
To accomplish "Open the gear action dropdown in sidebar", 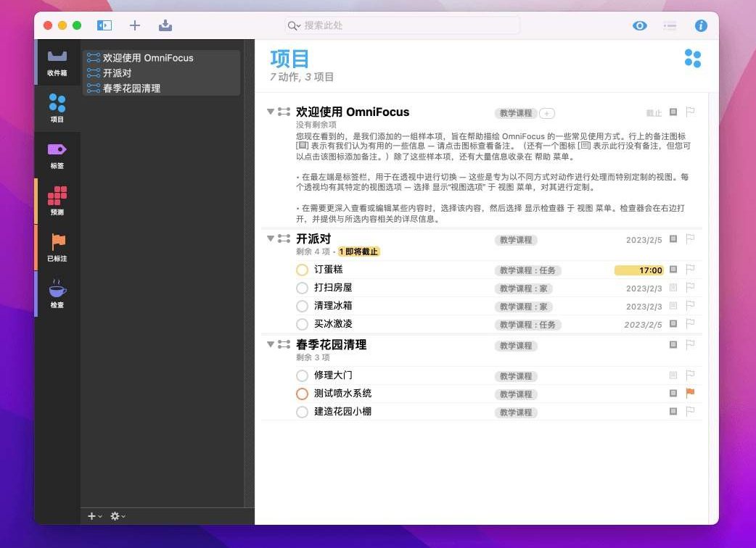I will (x=117, y=516).
